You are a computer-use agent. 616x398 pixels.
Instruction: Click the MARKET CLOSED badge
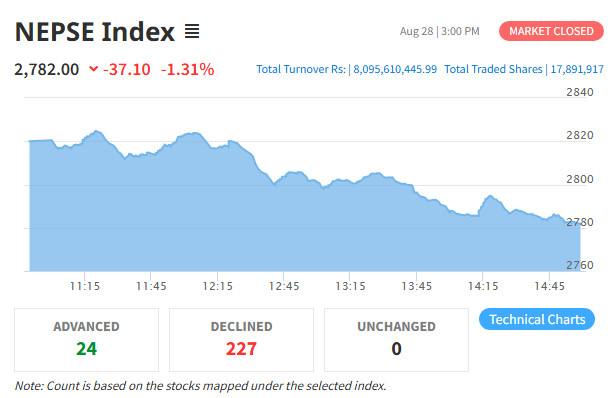click(551, 31)
